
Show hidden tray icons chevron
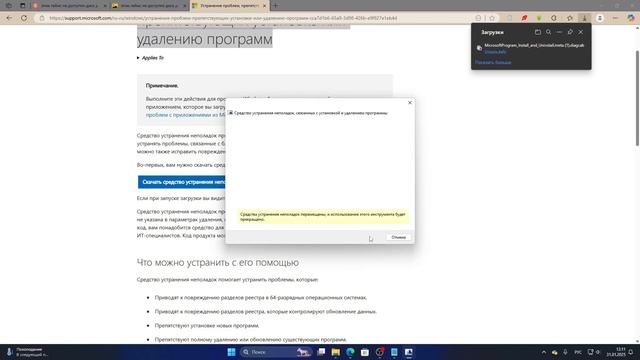544,352
